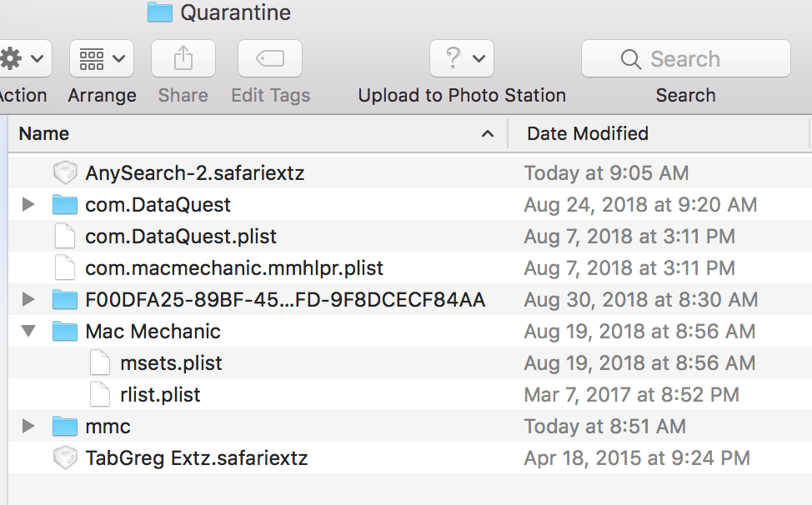Collapse the Mac Mechanic folder
812x505 pixels.
click(x=28, y=332)
